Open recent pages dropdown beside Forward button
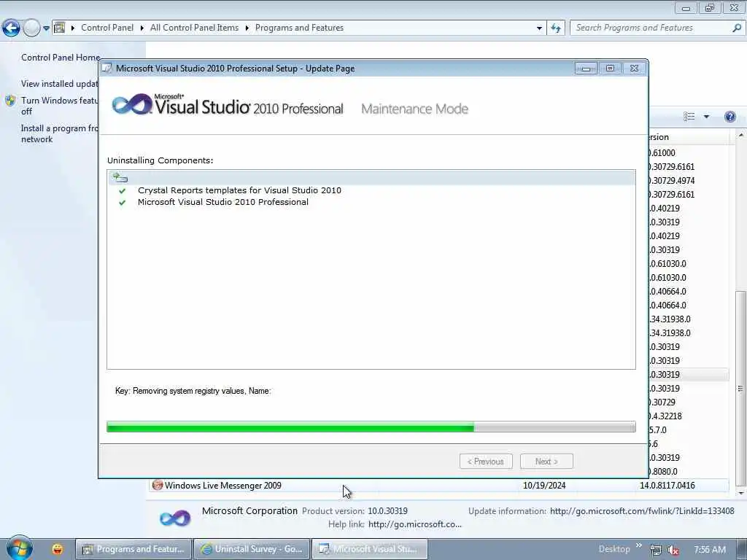Screen dimensions: 747x560 [46, 28]
